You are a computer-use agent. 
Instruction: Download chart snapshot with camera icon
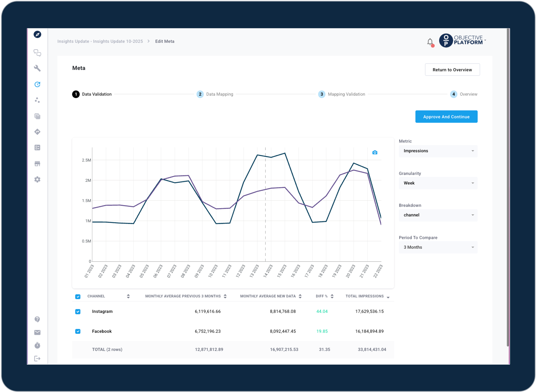tap(374, 152)
